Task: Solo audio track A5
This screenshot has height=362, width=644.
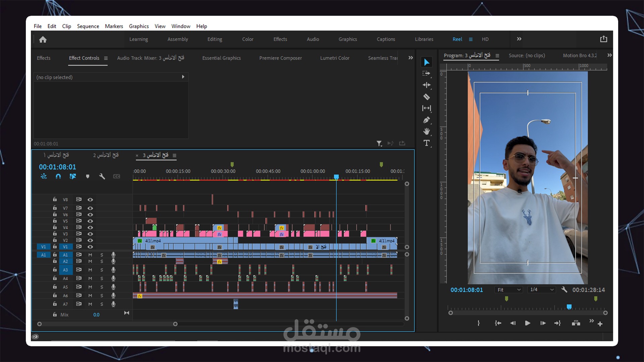Action: 102,287
